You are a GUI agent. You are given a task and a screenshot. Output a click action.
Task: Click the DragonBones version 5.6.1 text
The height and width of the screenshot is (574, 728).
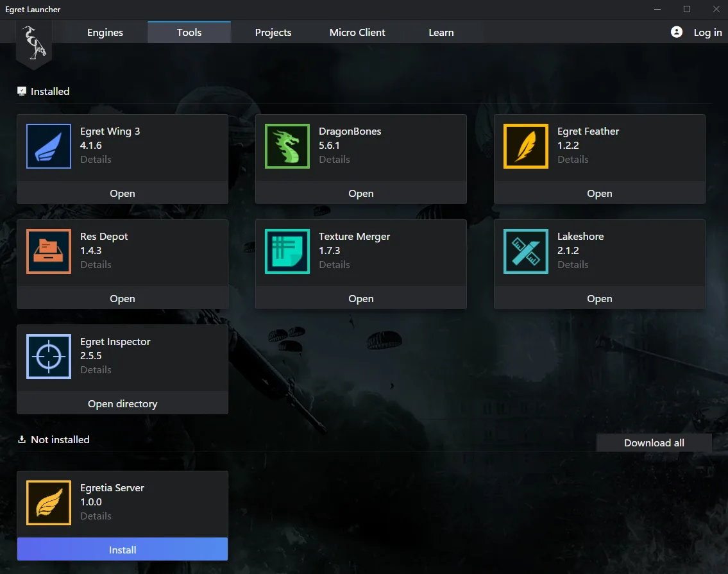329,146
